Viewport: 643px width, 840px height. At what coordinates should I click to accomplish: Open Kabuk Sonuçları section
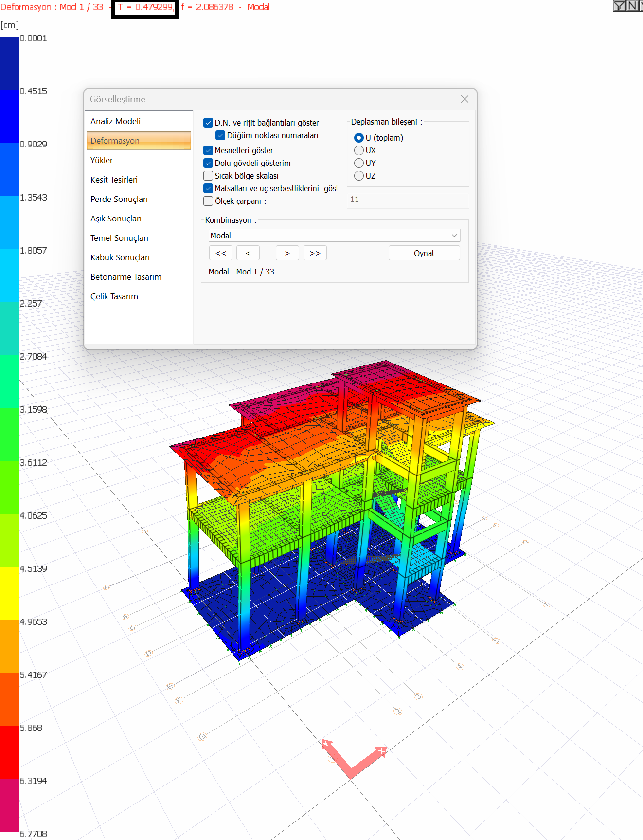(x=139, y=257)
